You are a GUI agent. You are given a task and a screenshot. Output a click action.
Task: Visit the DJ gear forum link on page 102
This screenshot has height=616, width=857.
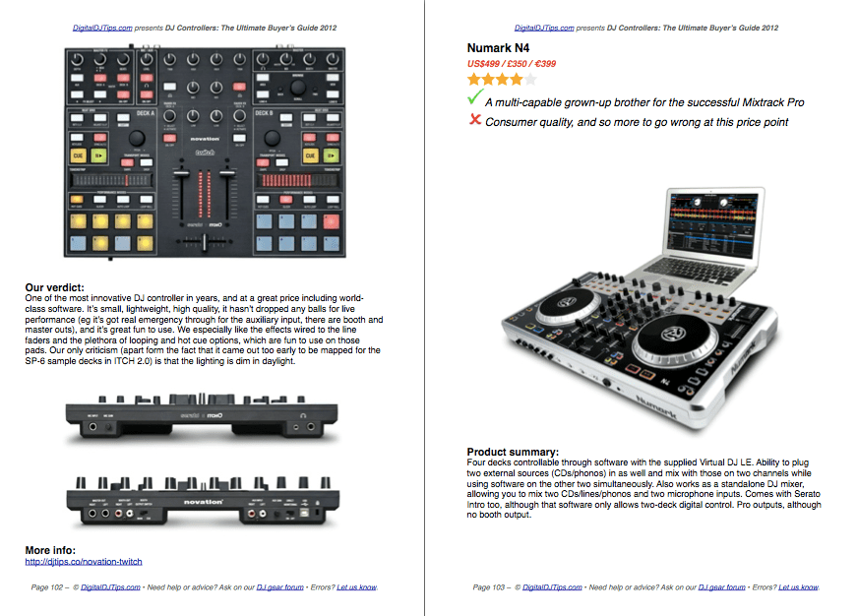pyautogui.click(x=279, y=587)
